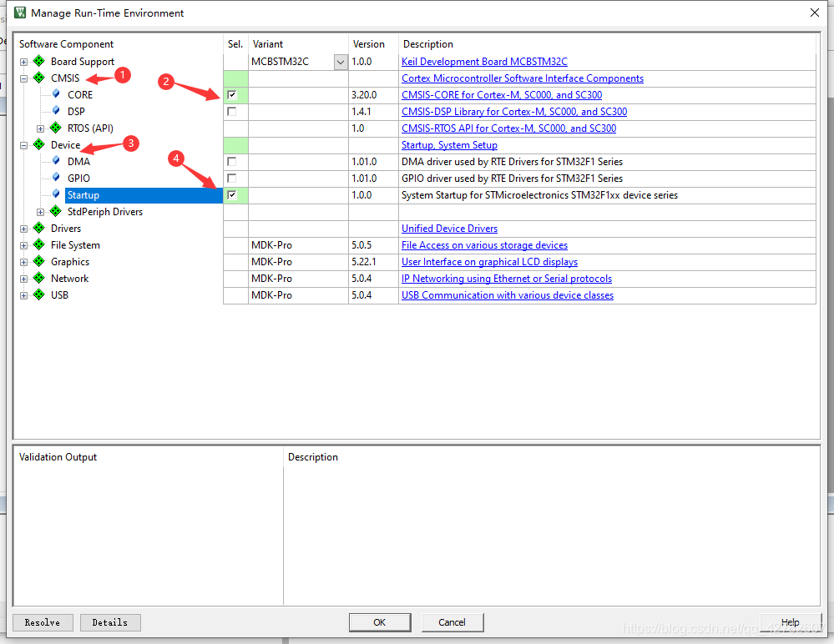This screenshot has height=644, width=834.
Task: Open User Interface on graphical LCD displays link
Action: click(489, 262)
